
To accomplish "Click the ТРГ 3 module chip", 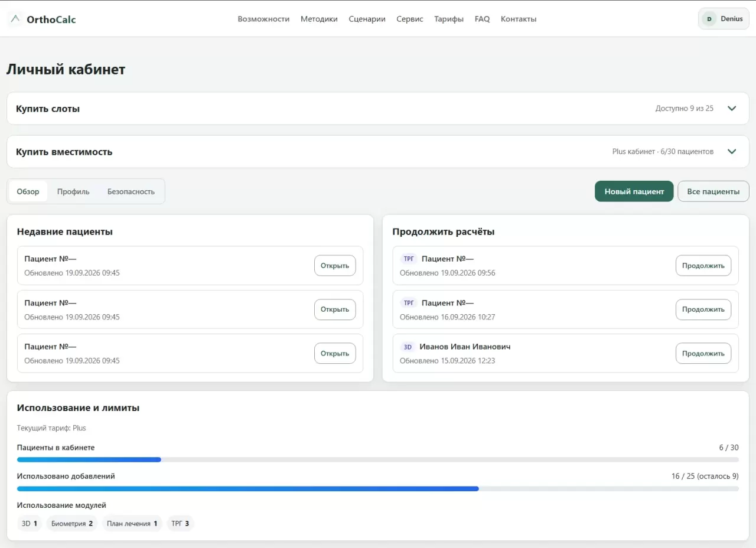I will (x=180, y=523).
